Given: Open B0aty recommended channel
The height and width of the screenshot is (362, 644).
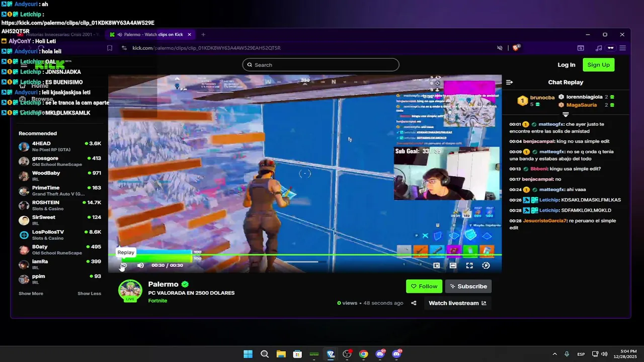Looking at the screenshot, I should coord(60,250).
